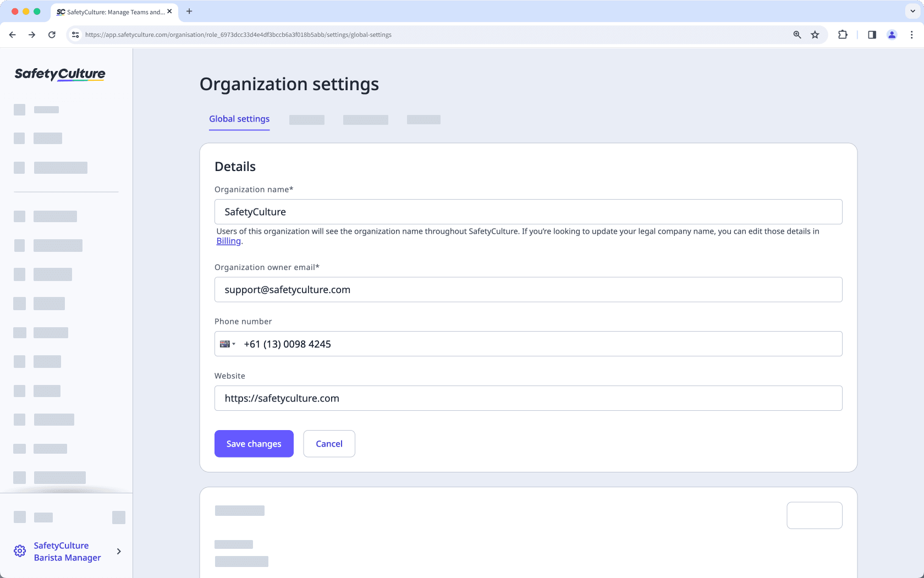Click the Website URL field
This screenshot has width=924, height=578.
[528, 398]
